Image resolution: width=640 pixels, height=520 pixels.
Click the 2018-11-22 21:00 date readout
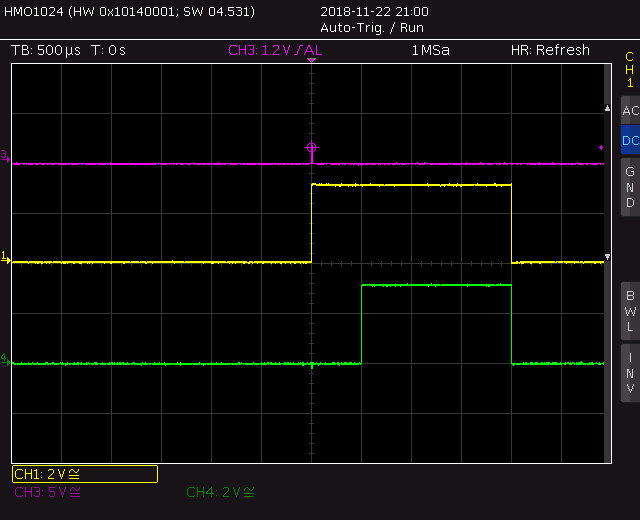(374, 12)
